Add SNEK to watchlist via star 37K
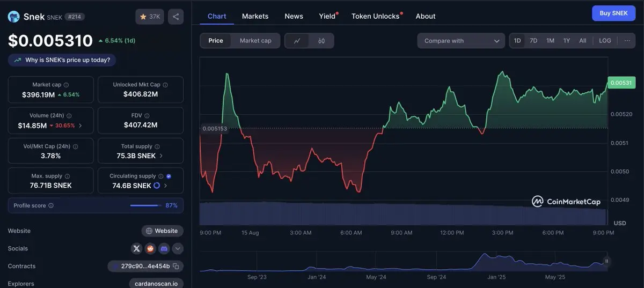644x288 pixels. coord(150,17)
